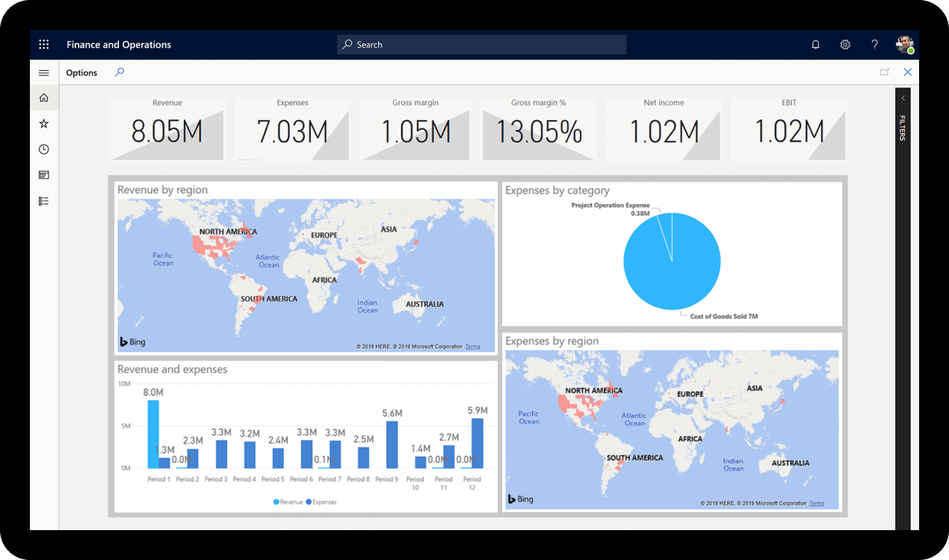Image resolution: width=949 pixels, height=560 pixels.
Task: Click the search magnifier next to Options
Action: (120, 72)
